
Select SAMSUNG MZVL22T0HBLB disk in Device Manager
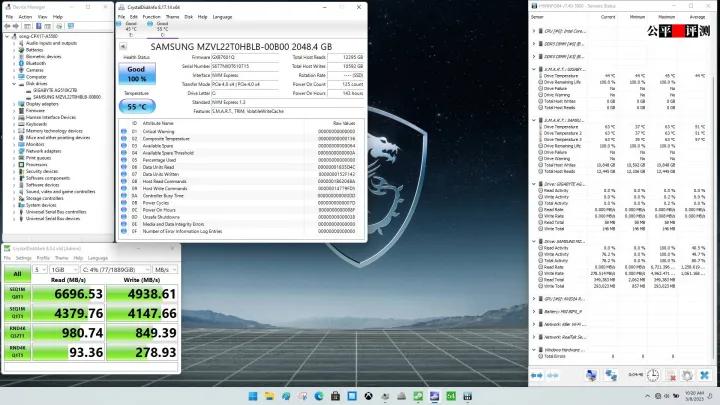point(67,97)
